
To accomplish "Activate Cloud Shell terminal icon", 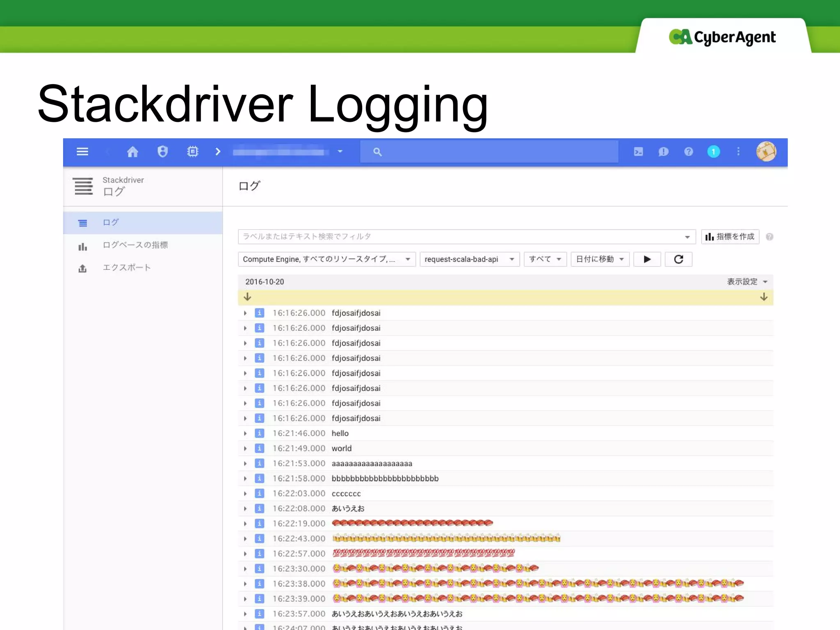I will (639, 152).
